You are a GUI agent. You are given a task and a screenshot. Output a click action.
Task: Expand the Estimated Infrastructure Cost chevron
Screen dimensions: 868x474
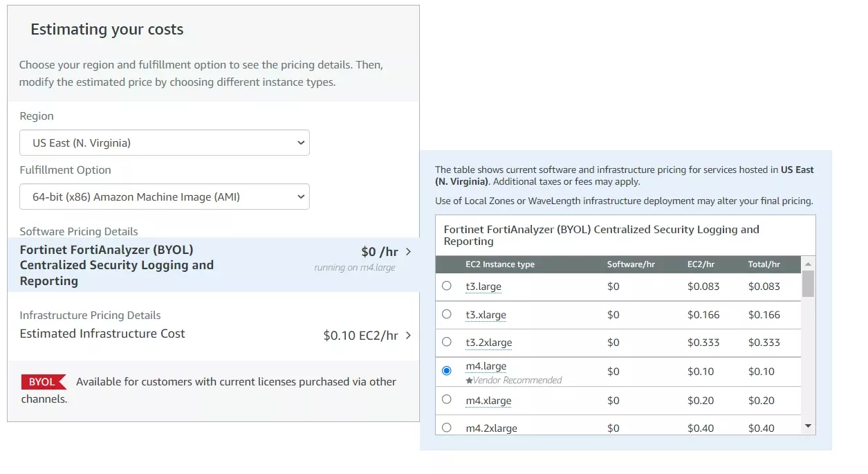point(408,335)
